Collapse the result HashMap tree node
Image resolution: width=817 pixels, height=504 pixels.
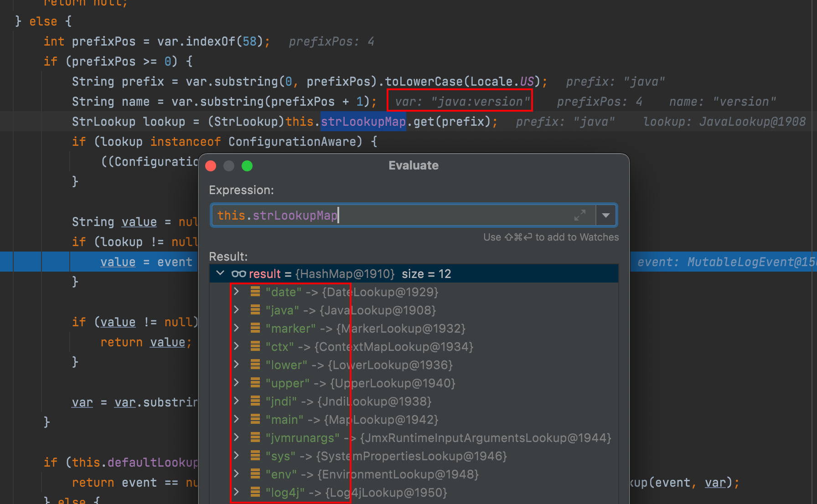click(221, 273)
